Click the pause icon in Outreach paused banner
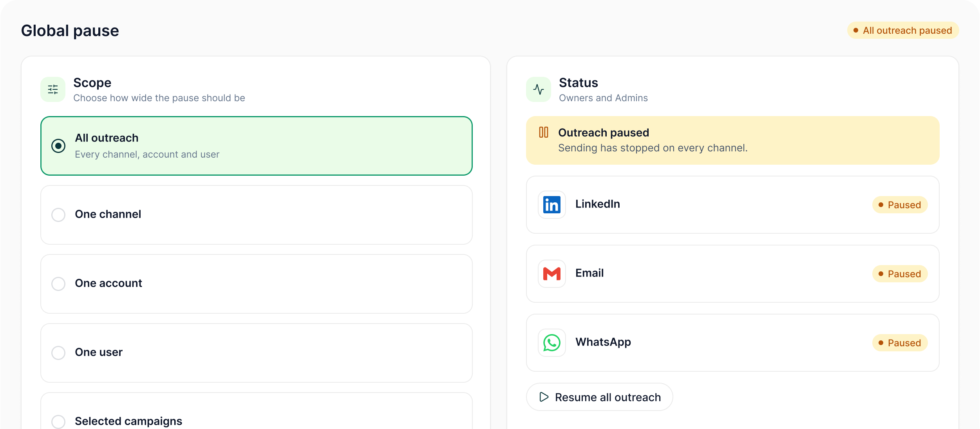This screenshot has width=980, height=429. coord(544,132)
